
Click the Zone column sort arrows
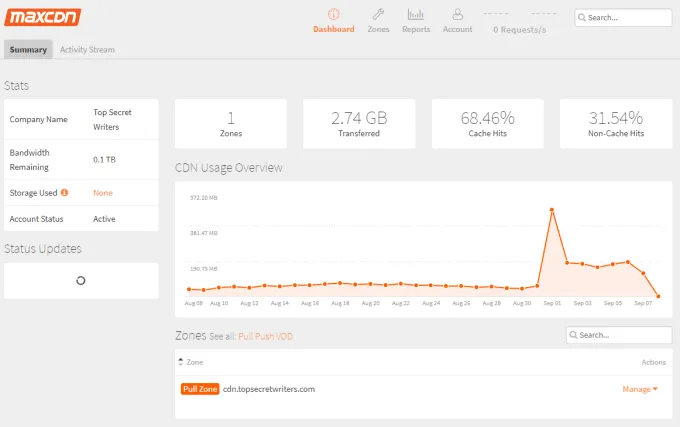181,361
